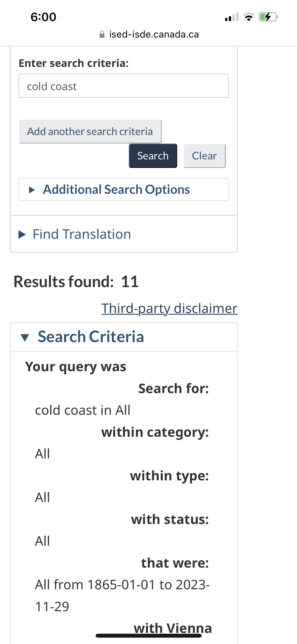Focus the search criteria field containing "cold coast"

tap(124, 86)
